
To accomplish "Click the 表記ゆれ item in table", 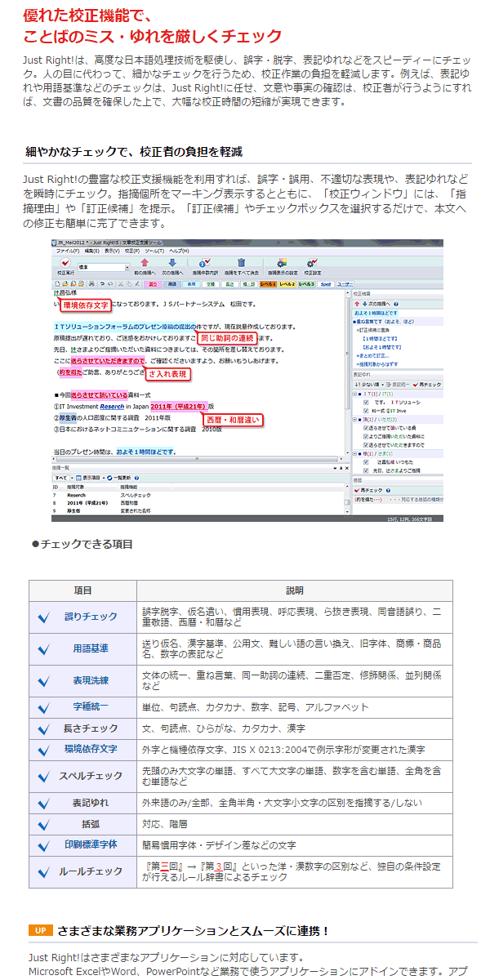I will (x=91, y=803).
